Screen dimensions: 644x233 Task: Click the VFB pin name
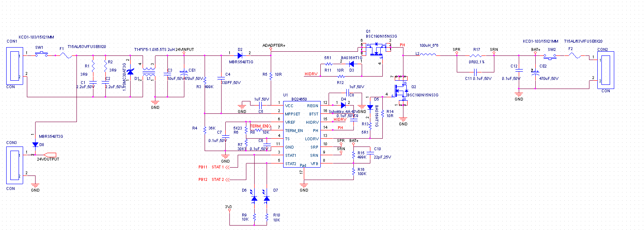pyautogui.click(x=315, y=163)
